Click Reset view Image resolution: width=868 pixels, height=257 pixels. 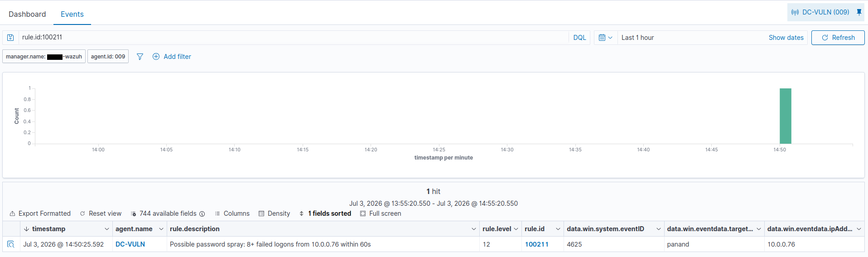coord(101,213)
